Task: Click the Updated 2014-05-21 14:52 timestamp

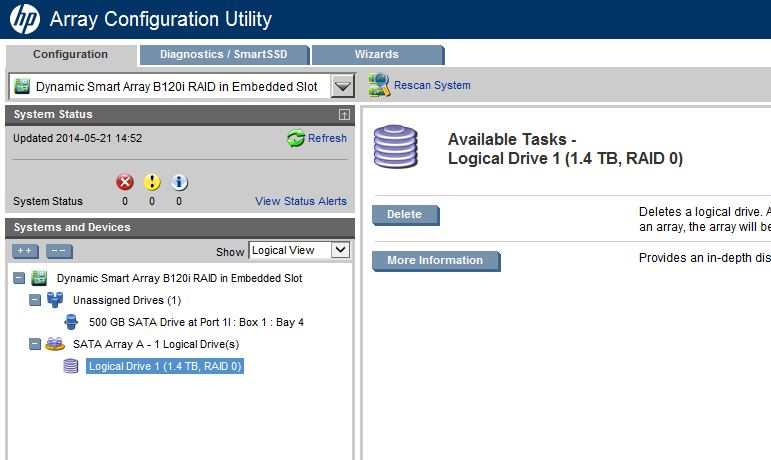Action: pos(78,139)
